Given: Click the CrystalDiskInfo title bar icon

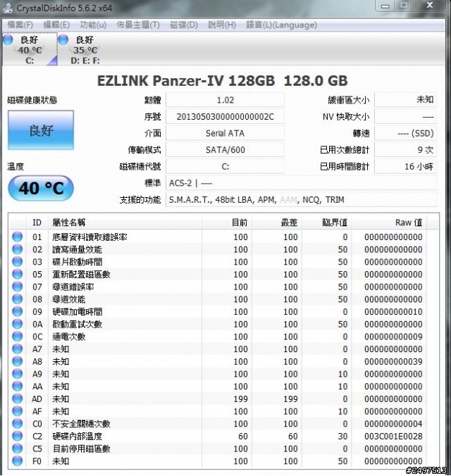Looking at the screenshot, I should pyautogui.click(x=7, y=8).
